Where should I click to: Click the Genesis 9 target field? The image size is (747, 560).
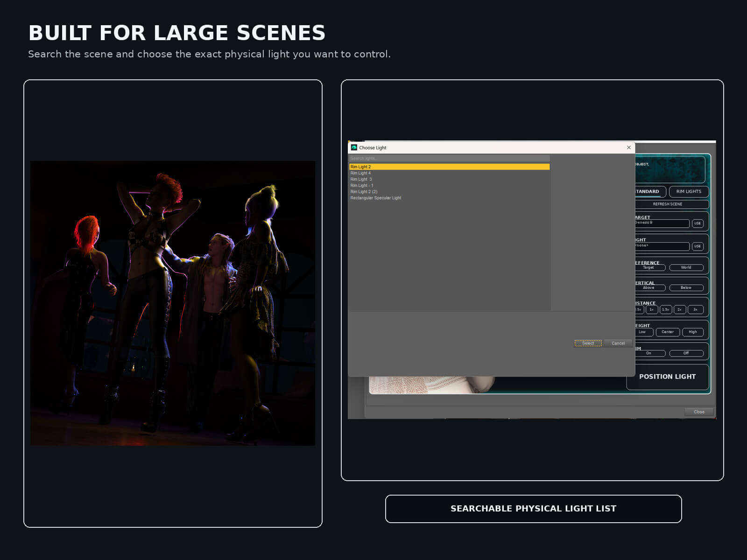click(662, 224)
